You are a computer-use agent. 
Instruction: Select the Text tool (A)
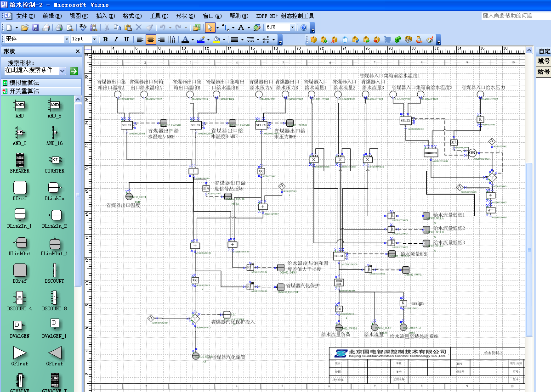click(x=241, y=28)
